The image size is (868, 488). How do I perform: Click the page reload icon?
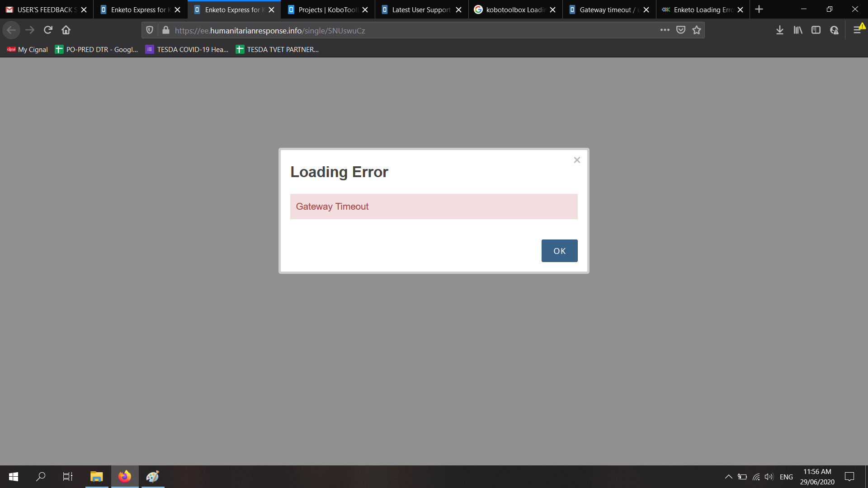click(47, 30)
